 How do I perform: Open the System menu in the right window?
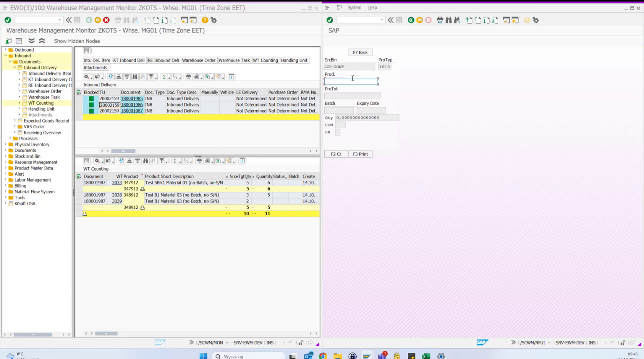pos(354,7)
